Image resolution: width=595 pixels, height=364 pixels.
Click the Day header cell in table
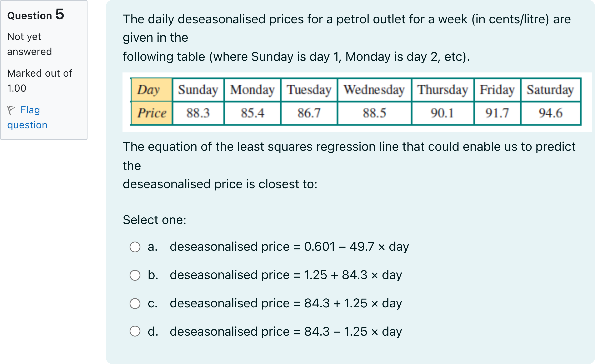point(151,90)
